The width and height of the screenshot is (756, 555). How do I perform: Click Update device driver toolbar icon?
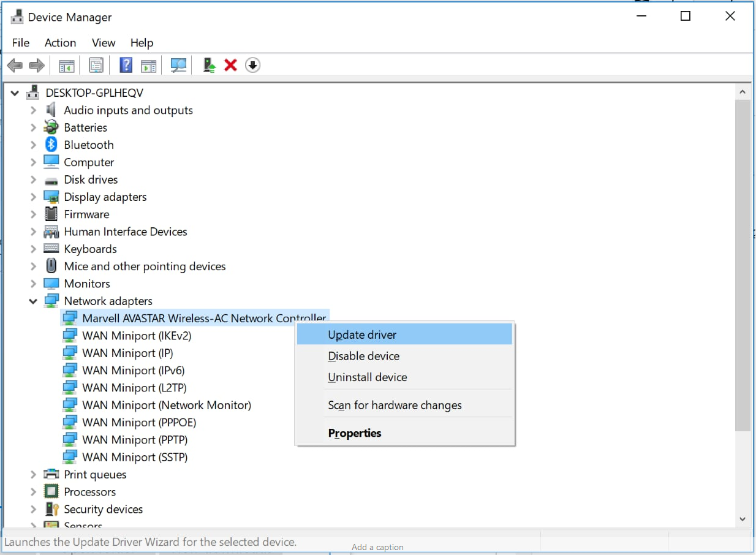tap(210, 65)
